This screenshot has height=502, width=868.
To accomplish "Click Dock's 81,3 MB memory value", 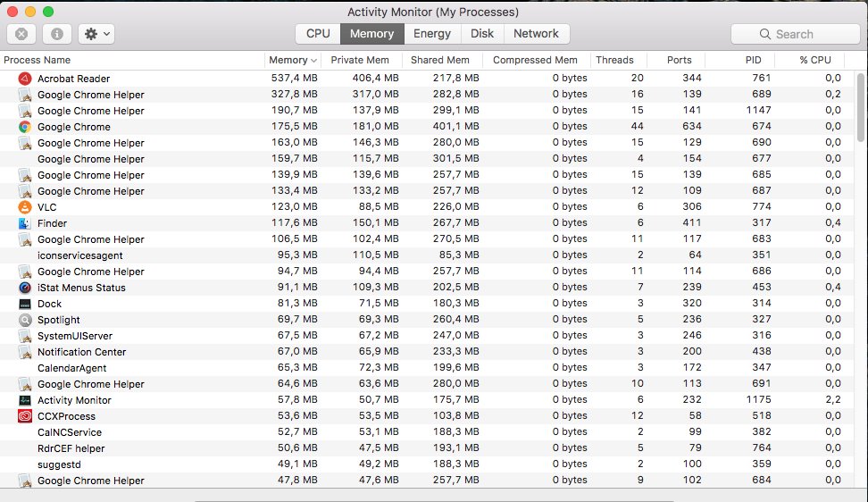I will tap(297, 304).
